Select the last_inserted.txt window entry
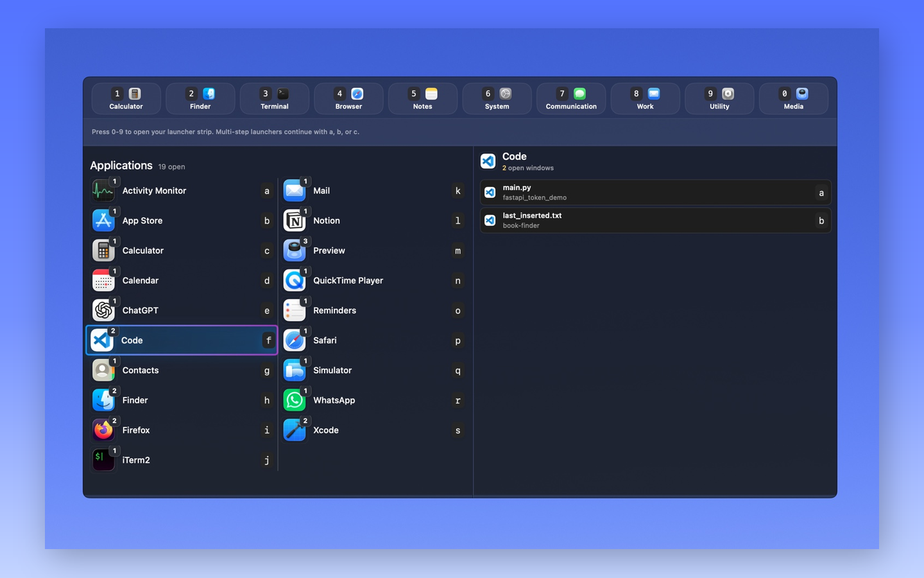This screenshot has height=578, width=924. click(655, 220)
